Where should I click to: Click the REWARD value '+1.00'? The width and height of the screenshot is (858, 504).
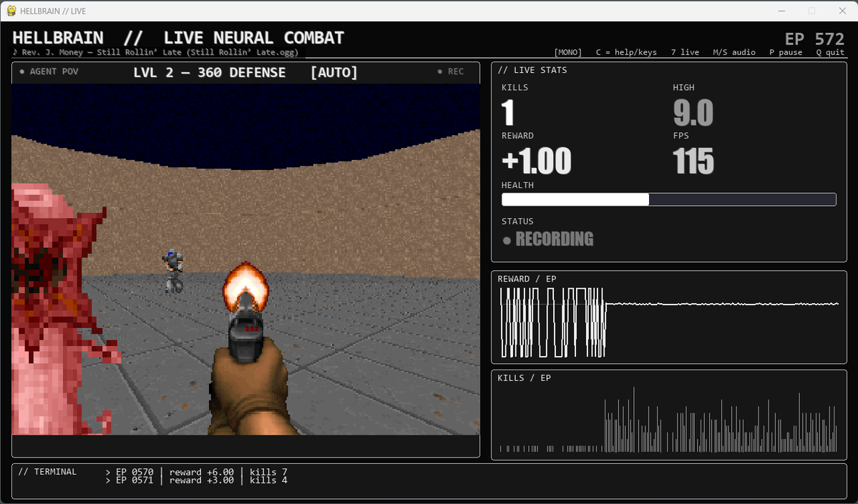pos(536,161)
